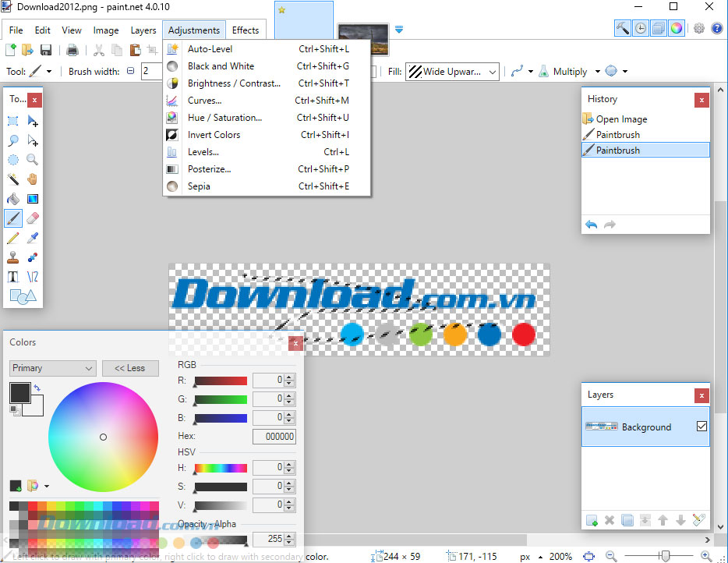Image resolution: width=728 pixels, height=563 pixels.
Task: Open the Fill style dropdown
Action: click(452, 72)
